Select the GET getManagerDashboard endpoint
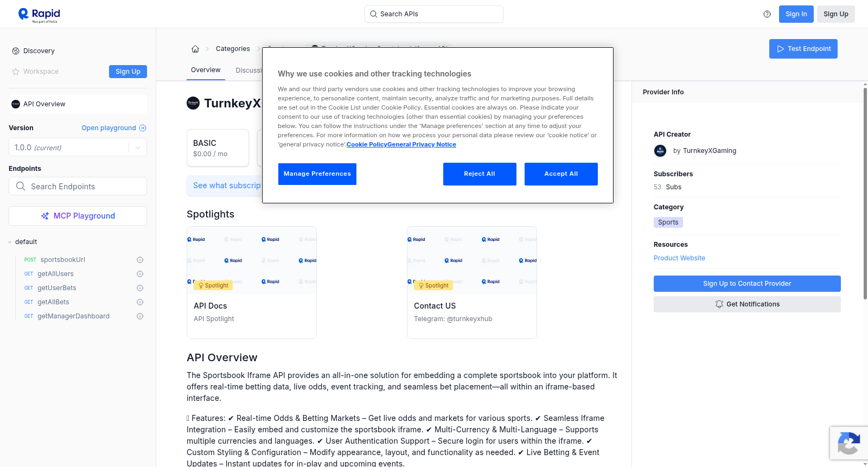This screenshot has height=467, width=868. 67,316
